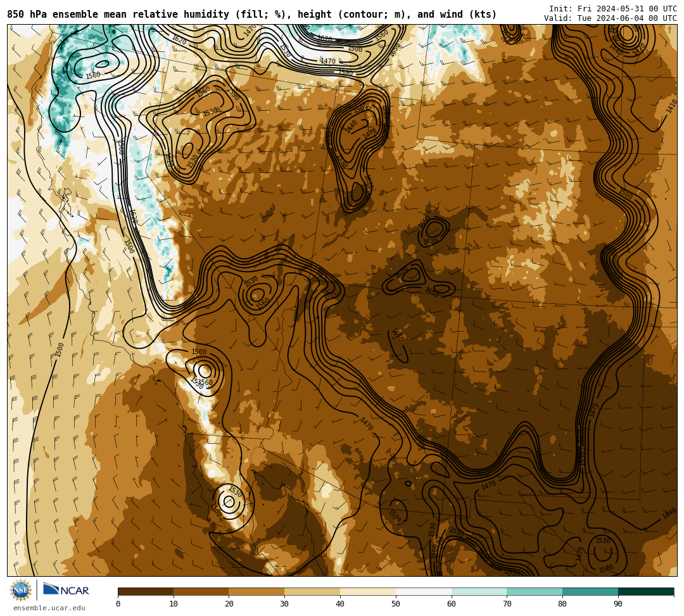684x616 pixels.
Task: Click the colorbar tick label 90
Action: tap(618, 604)
